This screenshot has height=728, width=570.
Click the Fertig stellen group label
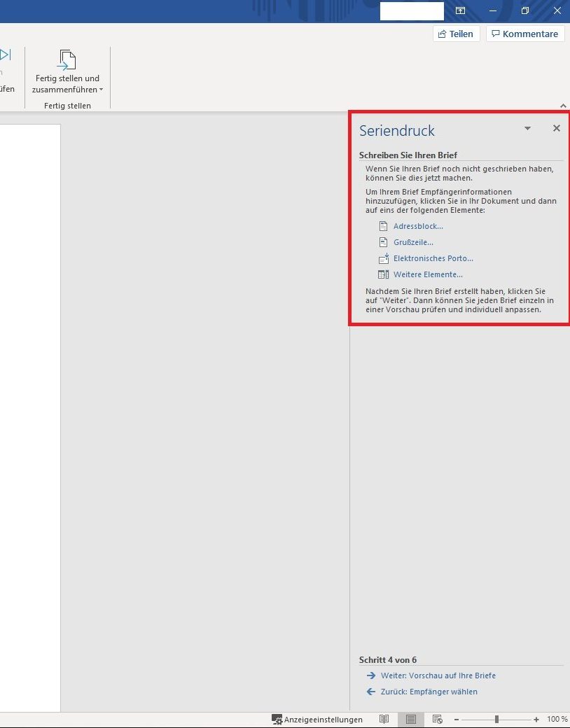(x=67, y=106)
